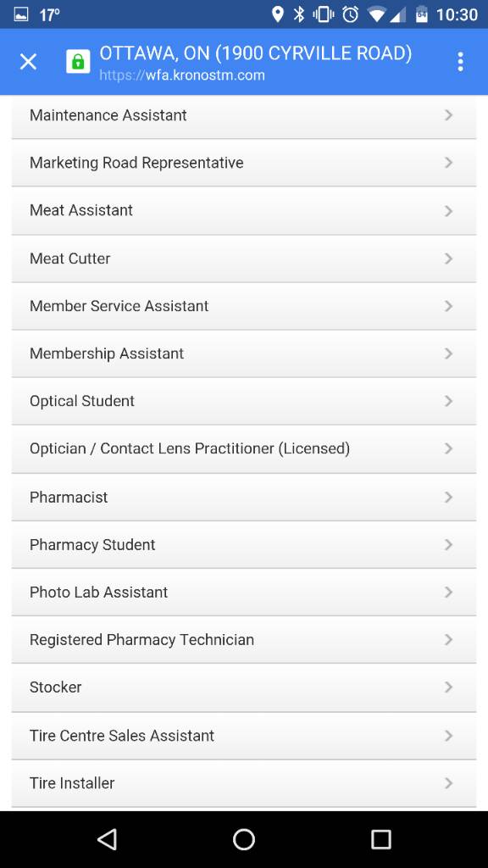Expand the Tire Installer row chevron
This screenshot has height=868, width=488.
coord(449,783)
